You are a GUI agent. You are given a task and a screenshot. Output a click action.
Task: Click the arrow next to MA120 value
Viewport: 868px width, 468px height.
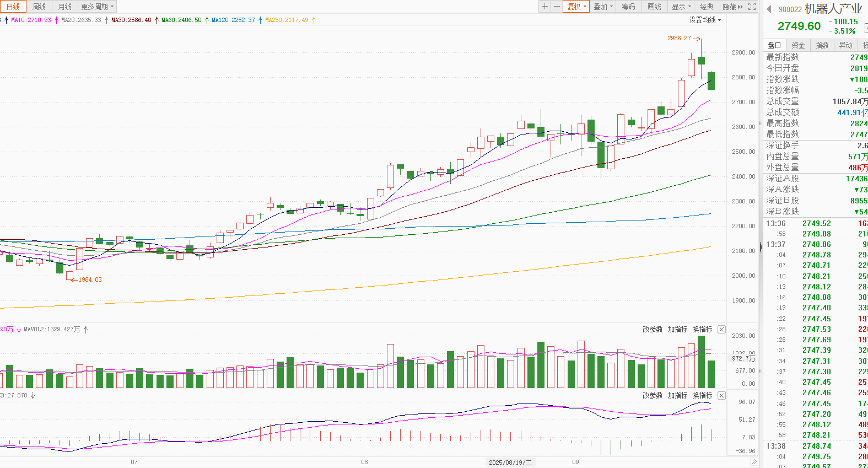click(260, 20)
